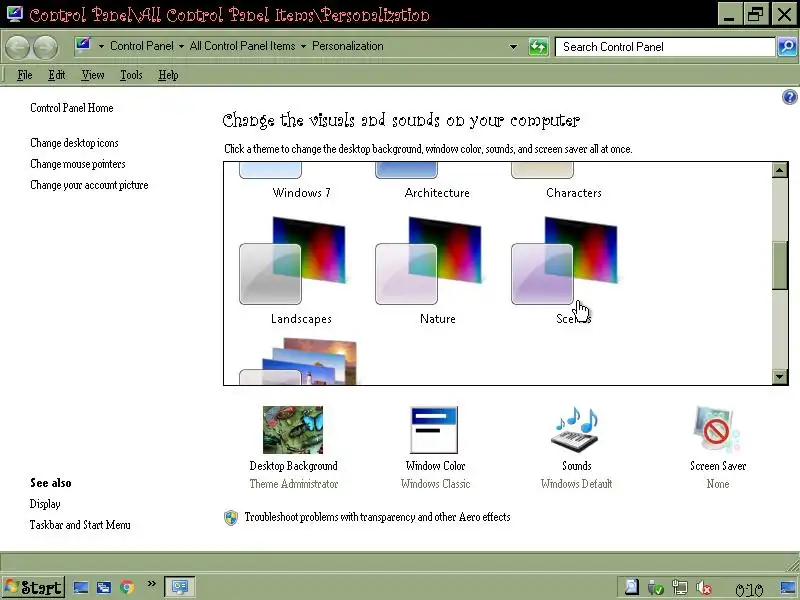Image resolution: width=800 pixels, height=600 pixels.
Task: Click the first system tray icon
Action: tap(632, 588)
